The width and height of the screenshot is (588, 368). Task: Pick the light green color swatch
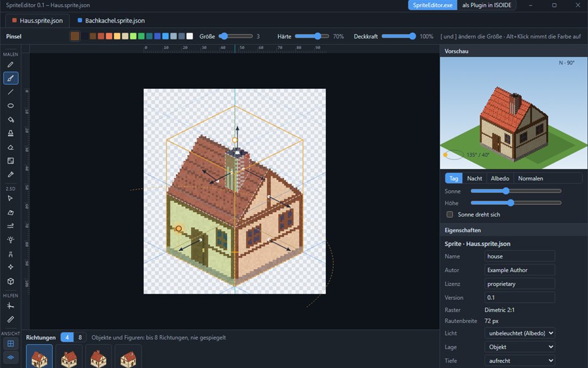coord(133,36)
